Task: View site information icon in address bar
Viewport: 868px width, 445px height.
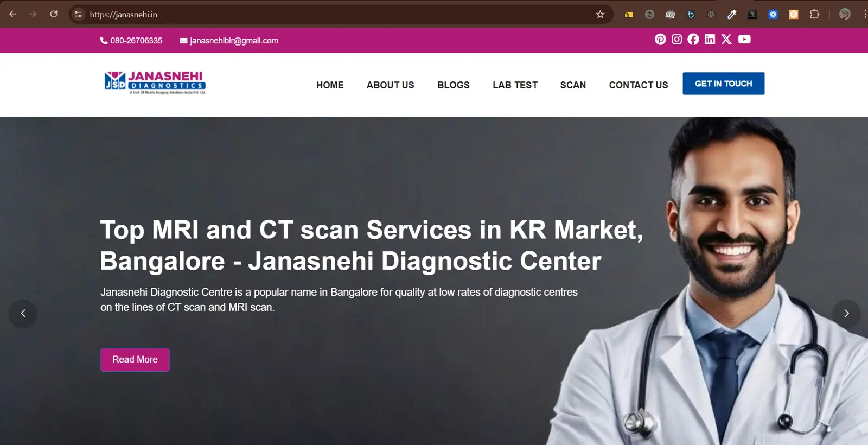Action: 78,14
